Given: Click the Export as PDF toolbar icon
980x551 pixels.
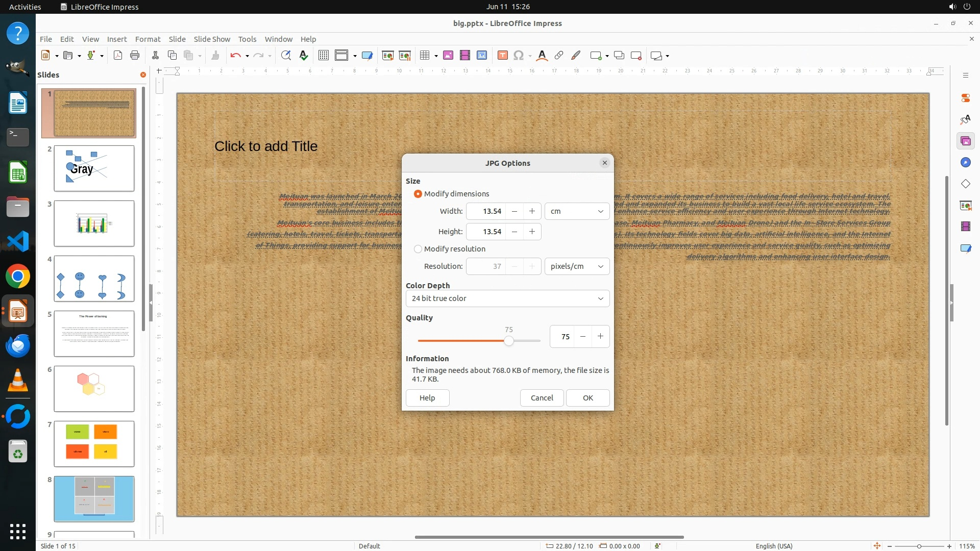Looking at the screenshot, I should click(x=118, y=56).
